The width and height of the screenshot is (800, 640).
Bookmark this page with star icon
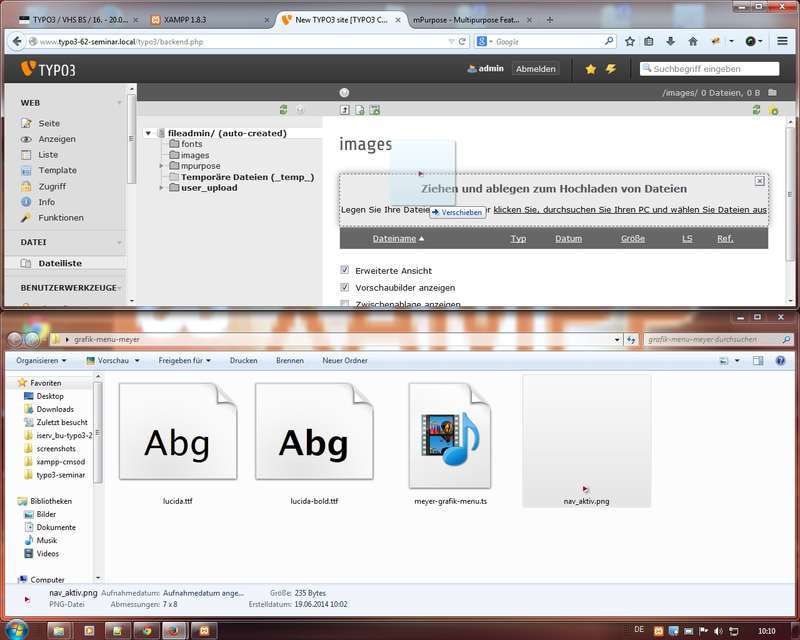pos(630,41)
